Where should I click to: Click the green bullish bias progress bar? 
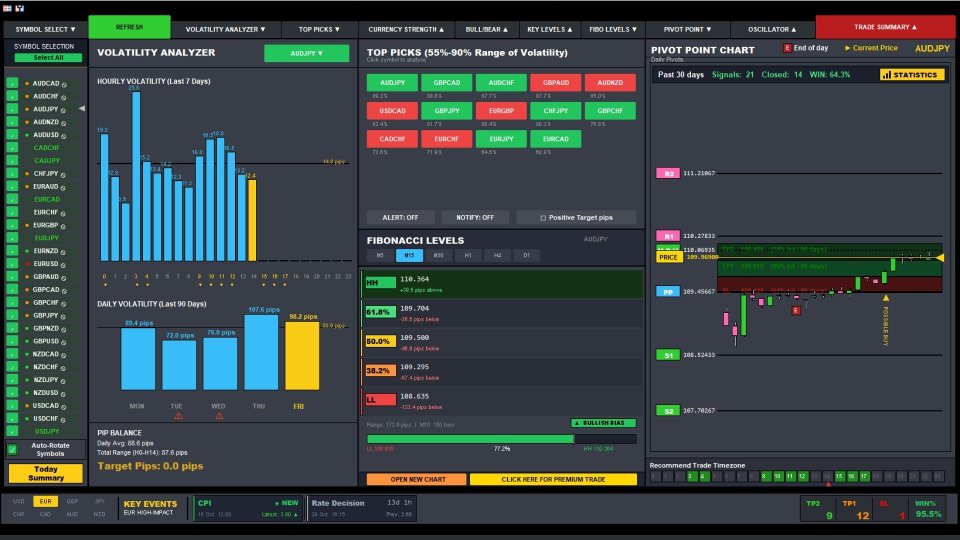(470, 439)
